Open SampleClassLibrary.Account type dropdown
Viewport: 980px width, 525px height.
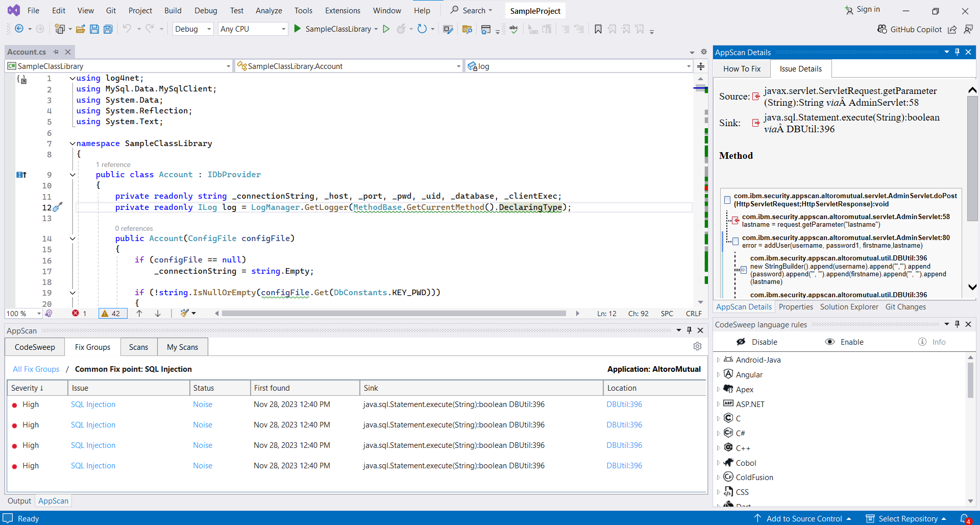[x=349, y=66]
